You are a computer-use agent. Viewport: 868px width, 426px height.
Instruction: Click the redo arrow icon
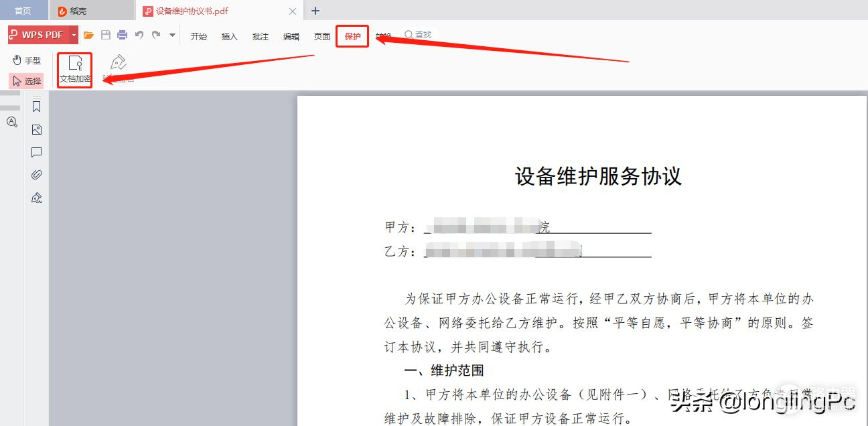pos(156,35)
